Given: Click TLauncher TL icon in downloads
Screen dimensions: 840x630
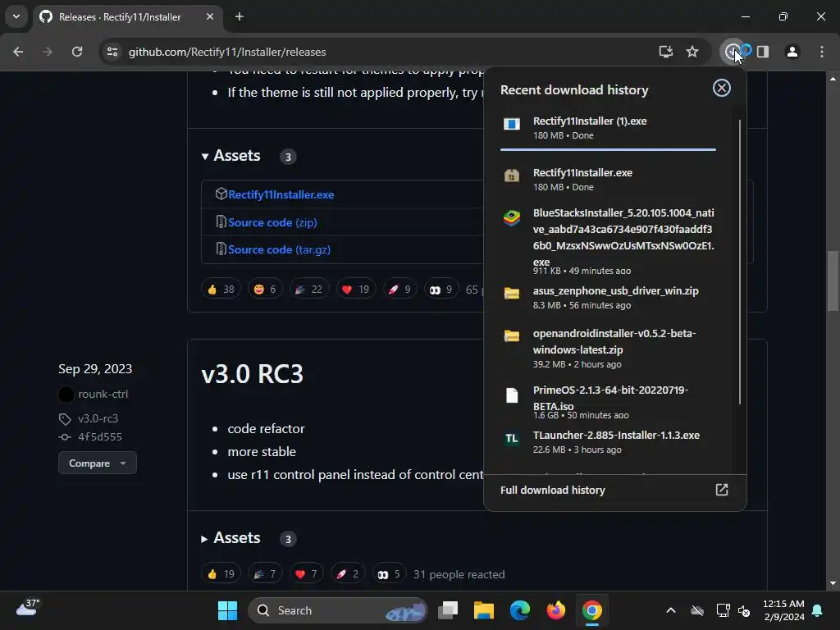Looking at the screenshot, I should pyautogui.click(x=512, y=439).
